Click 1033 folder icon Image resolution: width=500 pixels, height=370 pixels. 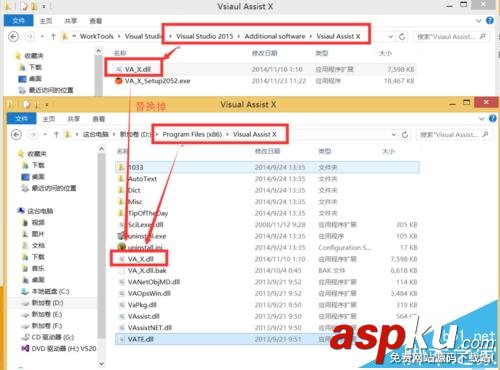point(121,167)
